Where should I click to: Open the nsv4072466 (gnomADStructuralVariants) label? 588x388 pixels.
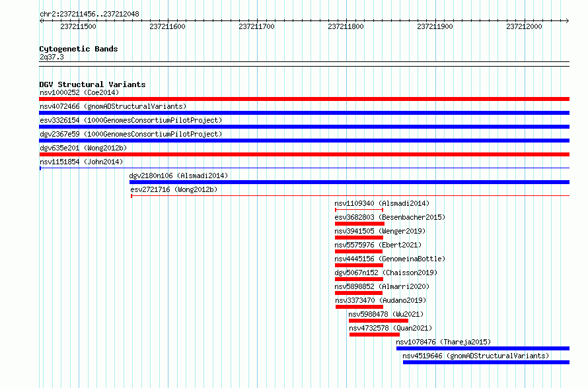tap(113, 106)
